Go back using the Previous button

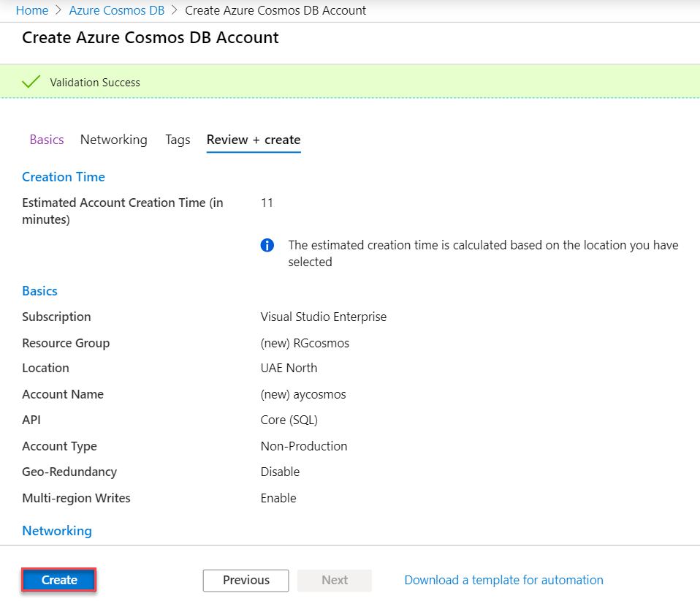[246, 580]
